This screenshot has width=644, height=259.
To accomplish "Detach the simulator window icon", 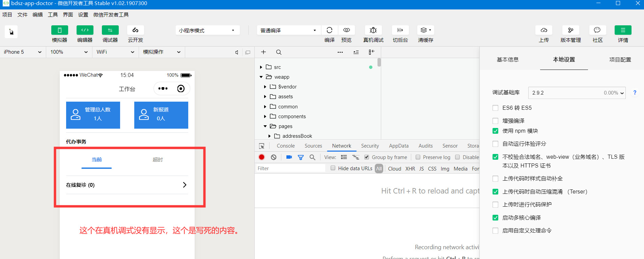I will (x=248, y=52).
